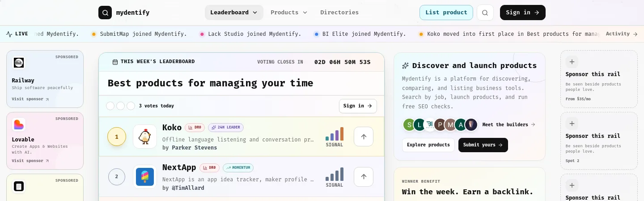This screenshot has width=644, height=201.
Task: Click the brown P builder avatar
Action: click(x=440, y=124)
